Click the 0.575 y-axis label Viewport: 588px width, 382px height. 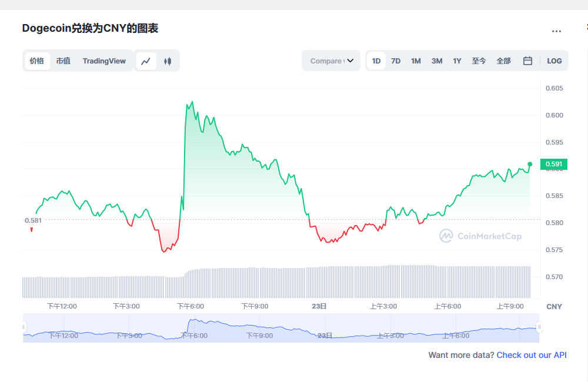(x=554, y=250)
